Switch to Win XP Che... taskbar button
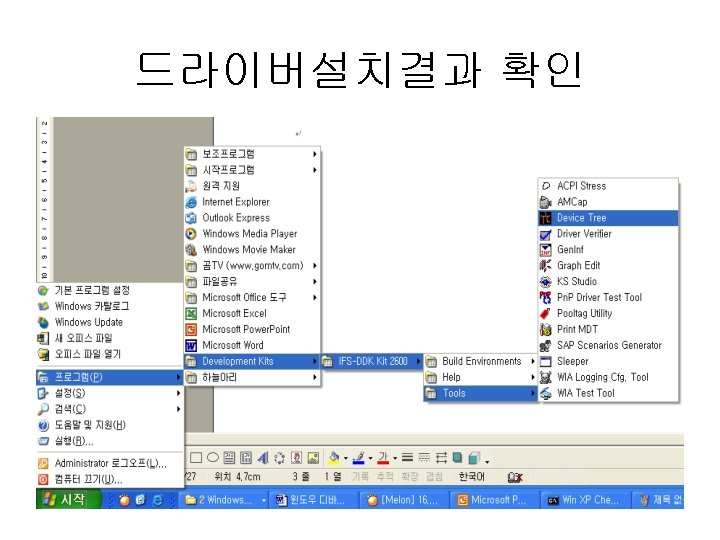This screenshot has width=720, height=540. click(585, 500)
